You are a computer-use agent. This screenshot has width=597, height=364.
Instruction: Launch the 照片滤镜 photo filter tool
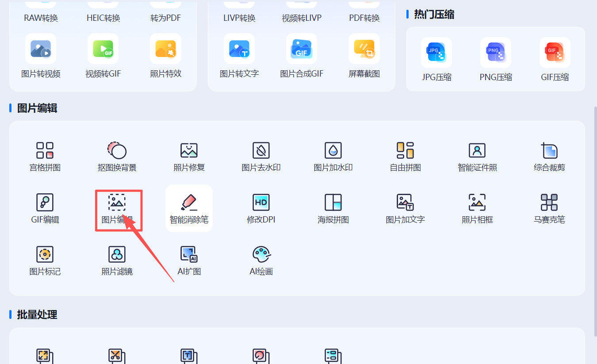[x=117, y=261]
